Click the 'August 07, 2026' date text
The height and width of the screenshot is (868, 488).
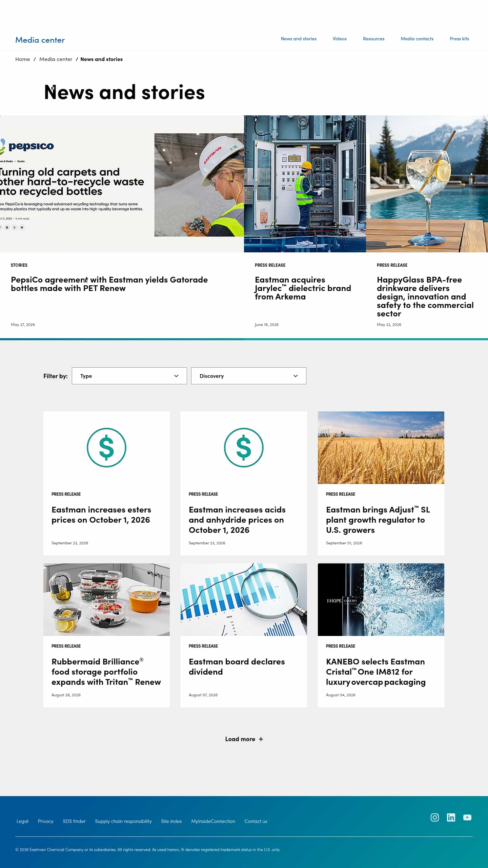pyautogui.click(x=203, y=695)
